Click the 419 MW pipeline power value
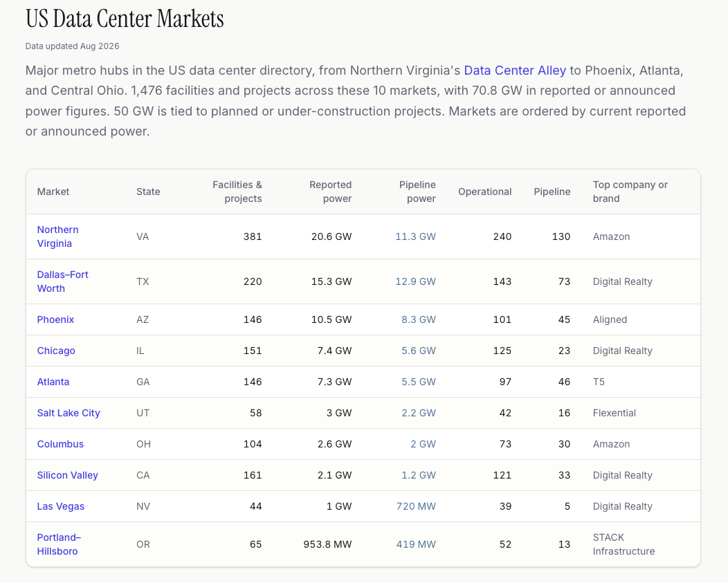This screenshot has height=583, width=728. point(416,544)
